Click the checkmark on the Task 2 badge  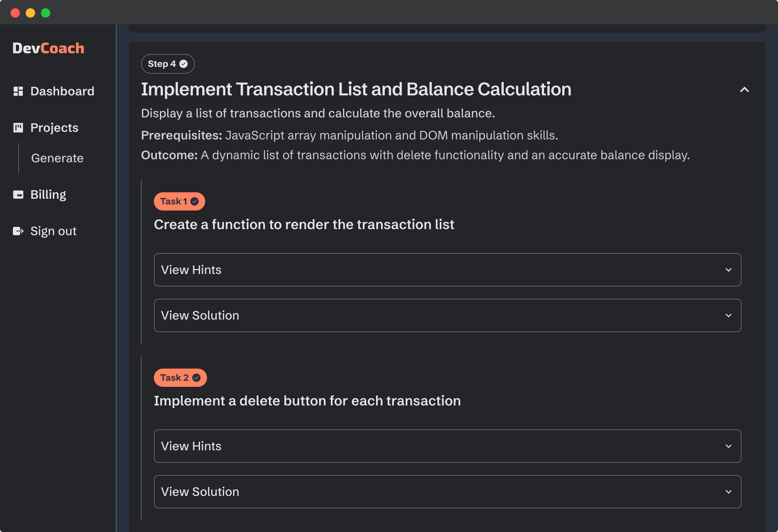196,377
